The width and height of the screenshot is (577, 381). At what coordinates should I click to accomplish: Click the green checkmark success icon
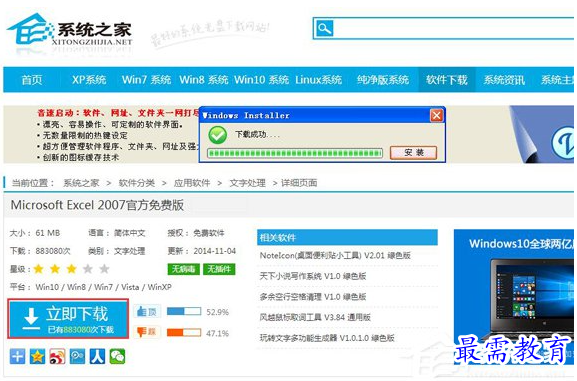click(x=217, y=135)
